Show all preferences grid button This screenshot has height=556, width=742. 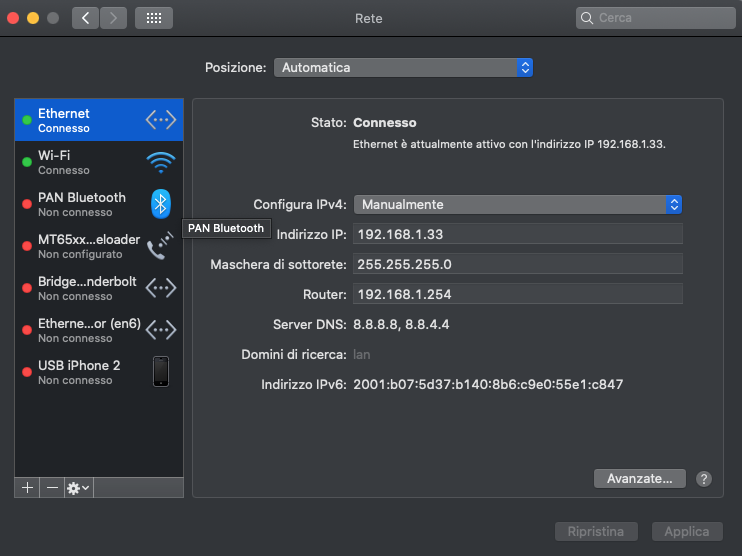pos(154,18)
